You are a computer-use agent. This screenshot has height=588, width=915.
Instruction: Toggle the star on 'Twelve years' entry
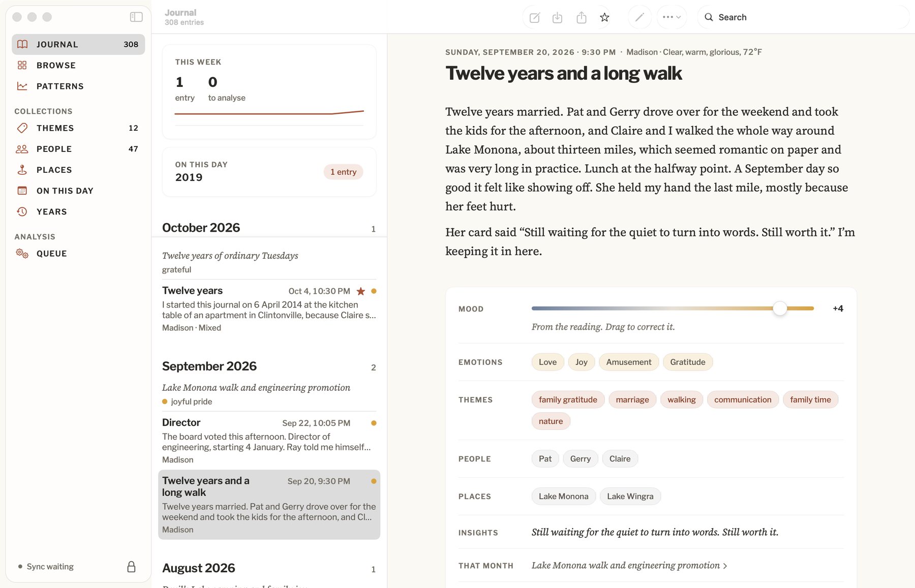[360, 291]
